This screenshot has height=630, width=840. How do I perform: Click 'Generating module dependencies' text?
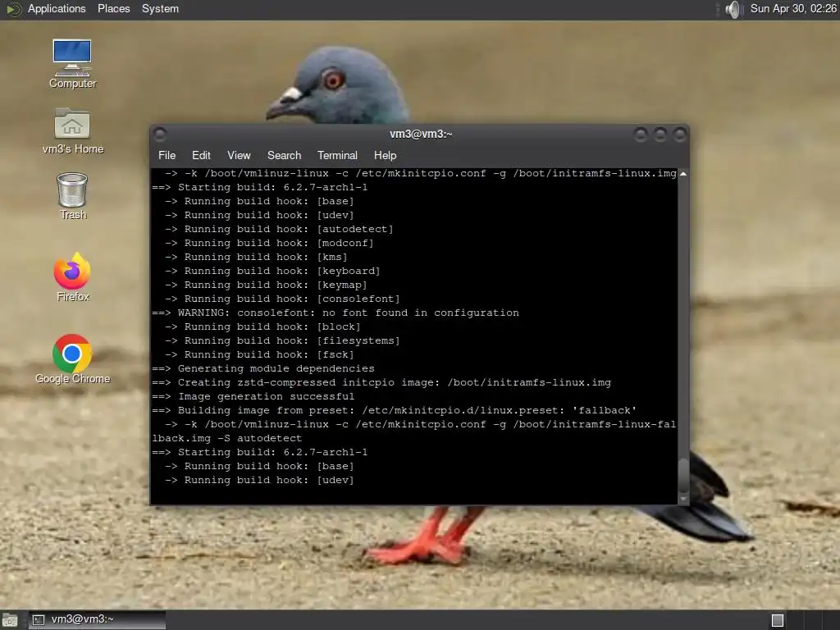276,368
